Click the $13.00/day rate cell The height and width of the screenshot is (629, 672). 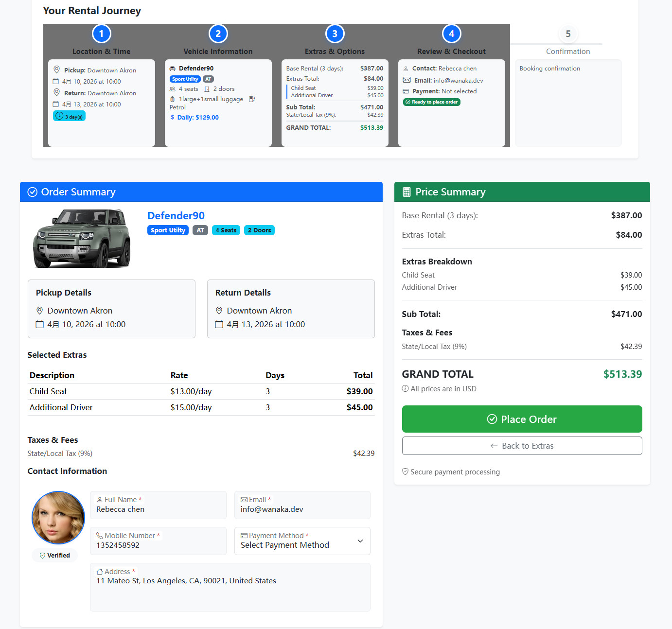(x=191, y=391)
